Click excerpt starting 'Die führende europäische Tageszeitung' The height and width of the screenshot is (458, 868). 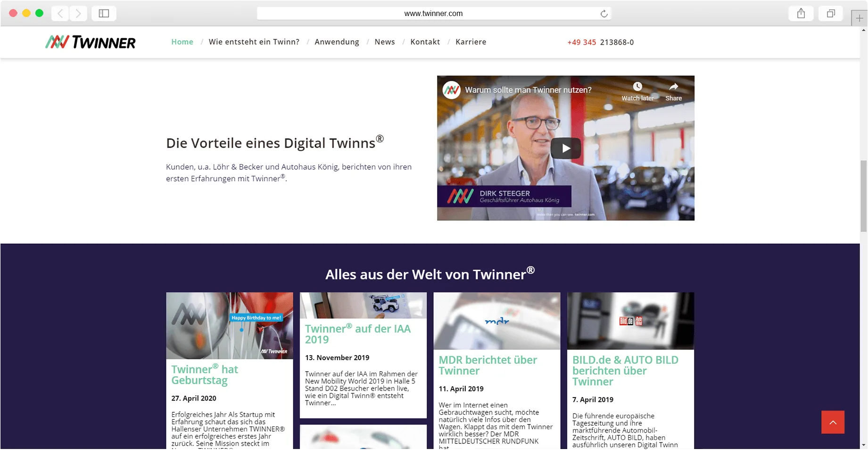[x=625, y=430]
